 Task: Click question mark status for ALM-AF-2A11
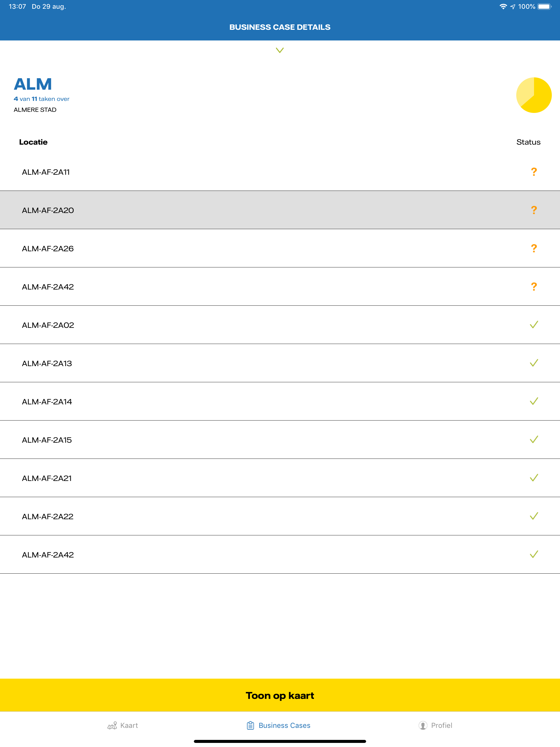[534, 172]
